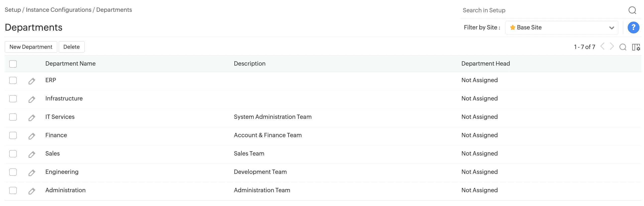
Task: Open Instance Configurations breadcrumb link
Action: click(58, 10)
